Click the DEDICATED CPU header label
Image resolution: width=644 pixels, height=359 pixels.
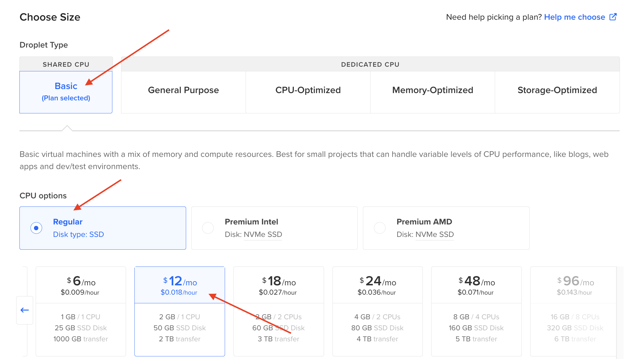pyautogui.click(x=370, y=64)
